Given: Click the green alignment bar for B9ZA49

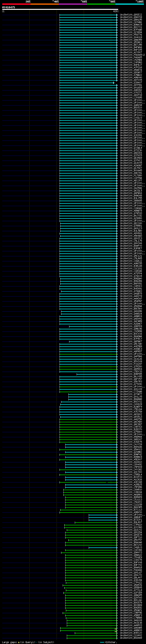Looking at the screenshot, I should click(92, 638).
